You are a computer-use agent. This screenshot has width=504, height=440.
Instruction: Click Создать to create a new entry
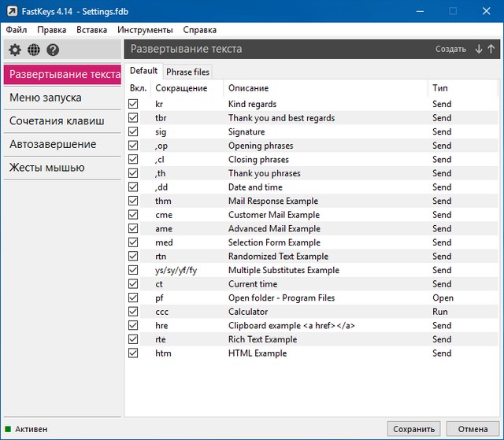450,49
